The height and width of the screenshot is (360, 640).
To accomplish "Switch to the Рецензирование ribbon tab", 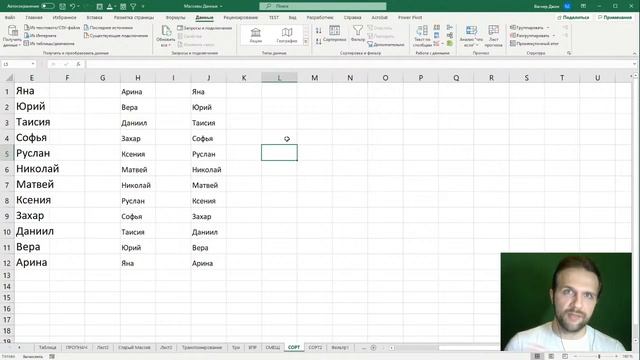I will click(240, 18).
